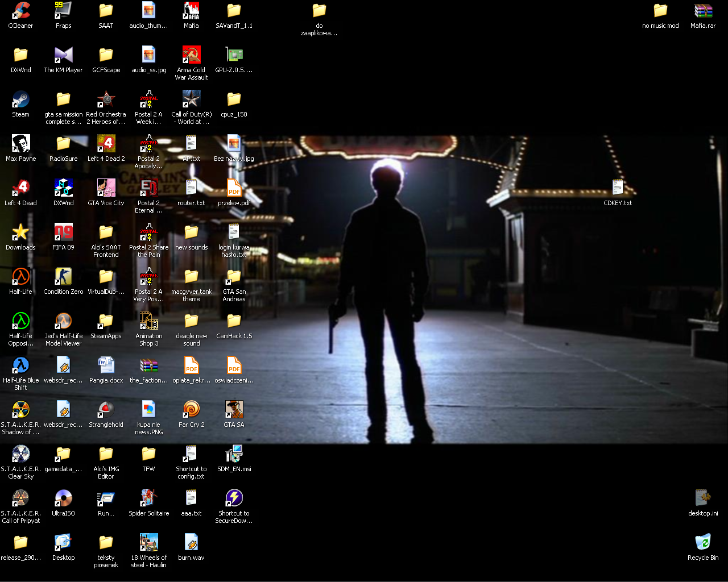
Task: Open the SDM_EN.msi installer
Action: pos(234,454)
